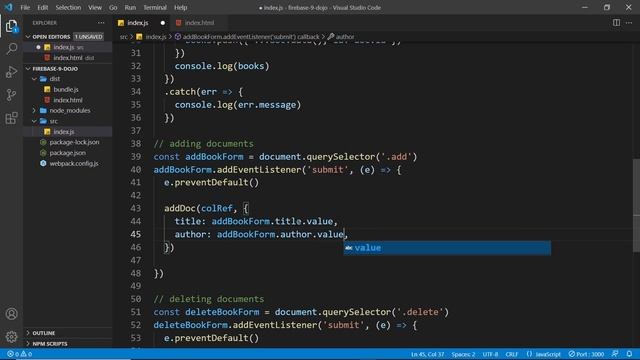This screenshot has width=640, height=360.
Task: Open the Accounts menu icon
Action: [x=11, y=314]
